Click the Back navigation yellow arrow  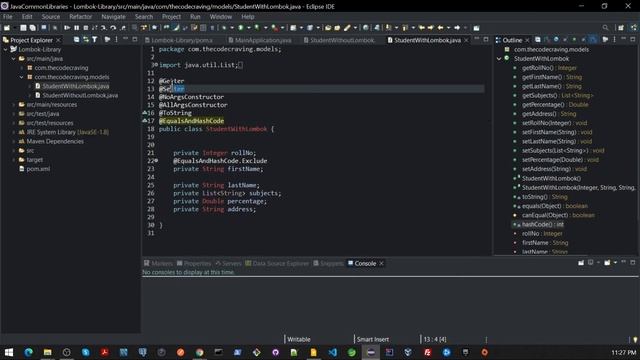(x=440, y=28)
